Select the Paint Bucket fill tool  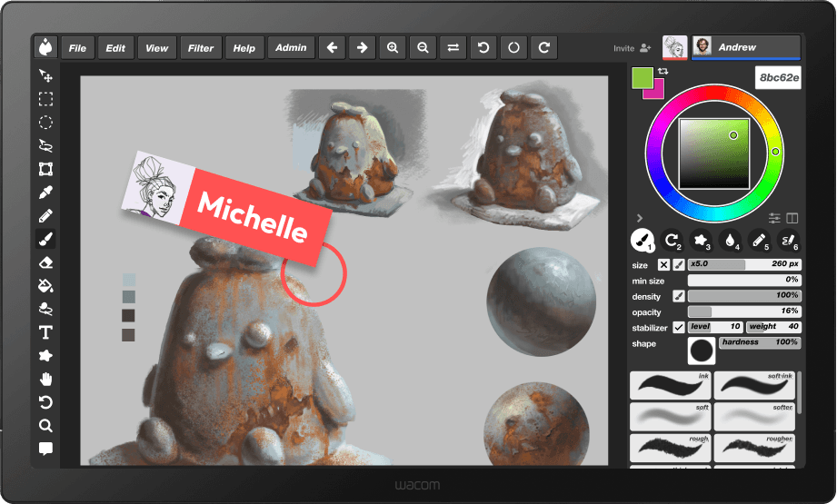45,286
